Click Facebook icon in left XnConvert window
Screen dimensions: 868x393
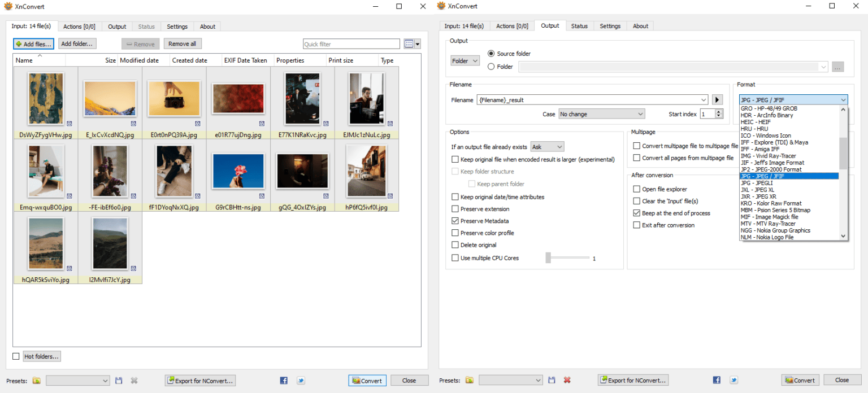[x=284, y=381]
